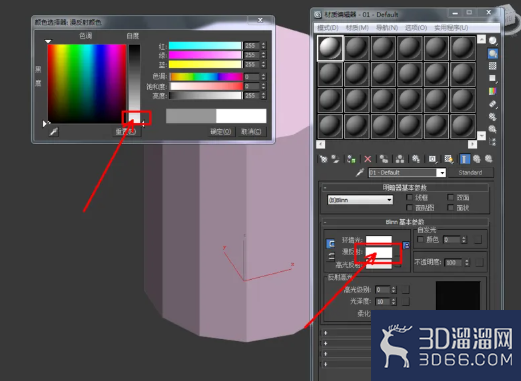Click the map button next to opacity
Viewport: 521px width, 381px height.
click(x=479, y=263)
